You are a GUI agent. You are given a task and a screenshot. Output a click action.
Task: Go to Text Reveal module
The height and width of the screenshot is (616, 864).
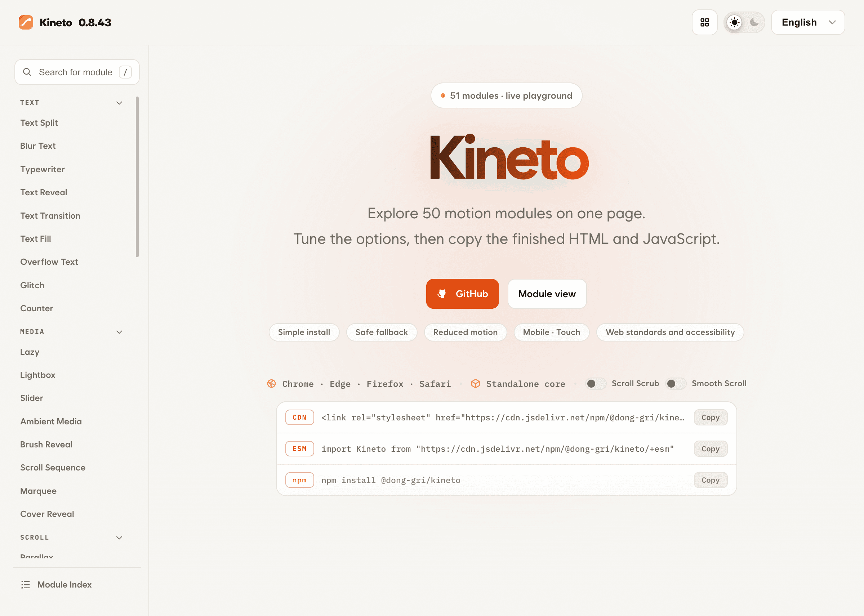(x=44, y=192)
